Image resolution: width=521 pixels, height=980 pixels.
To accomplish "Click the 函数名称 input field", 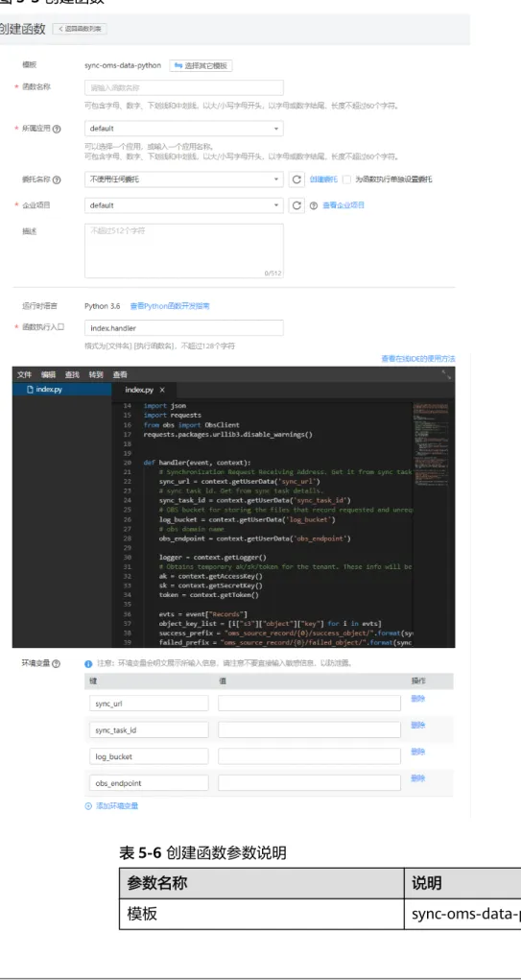I will click(x=183, y=87).
